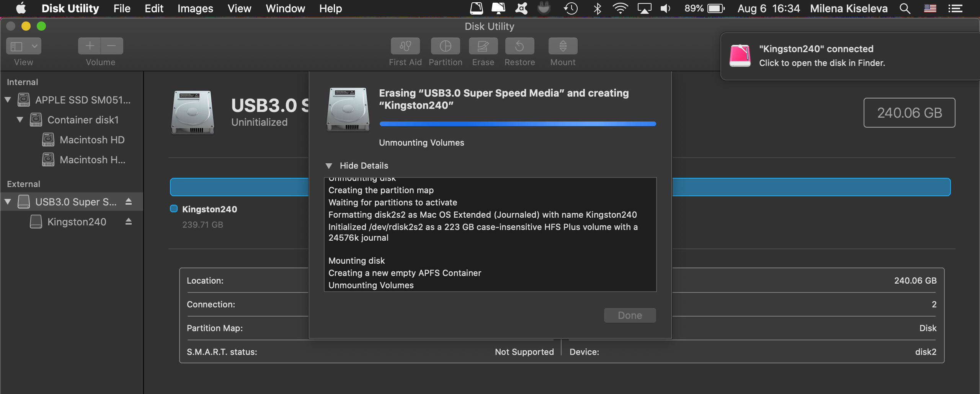Image resolution: width=980 pixels, height=394 pixels.
Task: Click 'Unmounting Volumes' status under progress bar
Action: 421,143
